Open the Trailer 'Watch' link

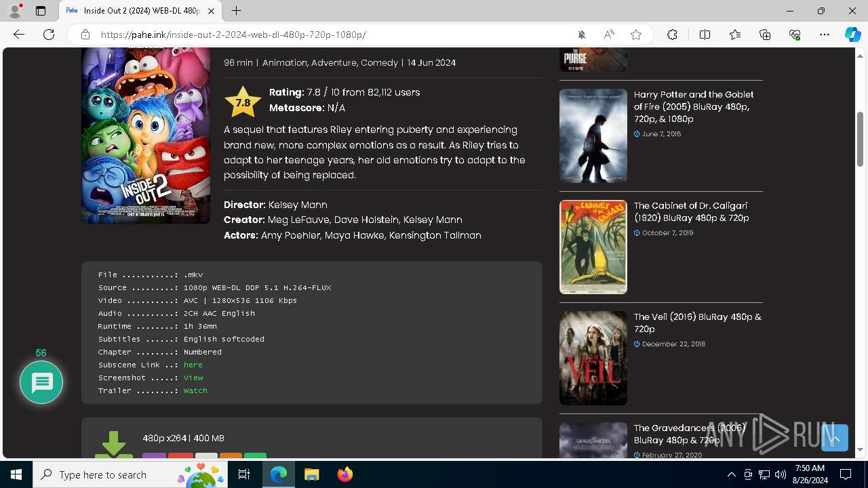[x=195, y=390]
